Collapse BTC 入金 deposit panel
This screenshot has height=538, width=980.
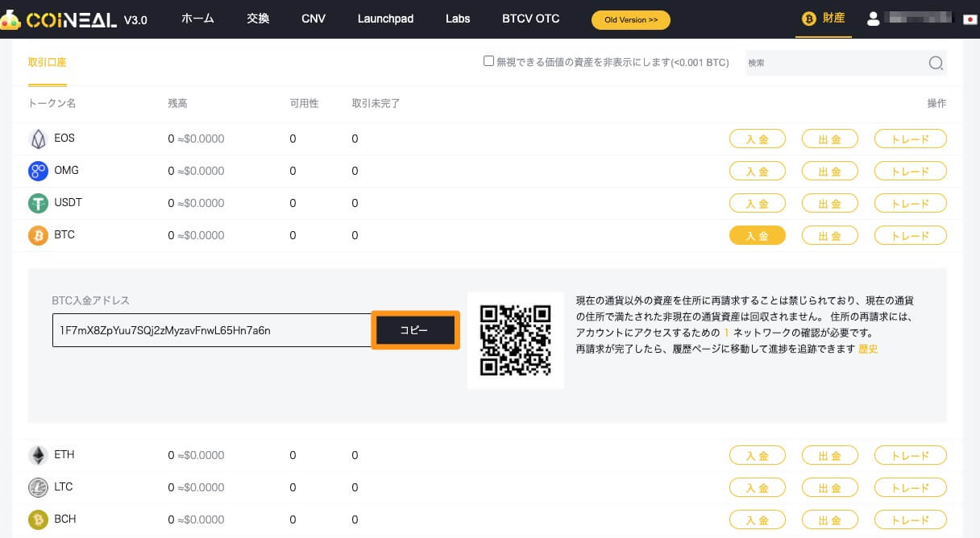pyautogui.click(x=757, y=235)
